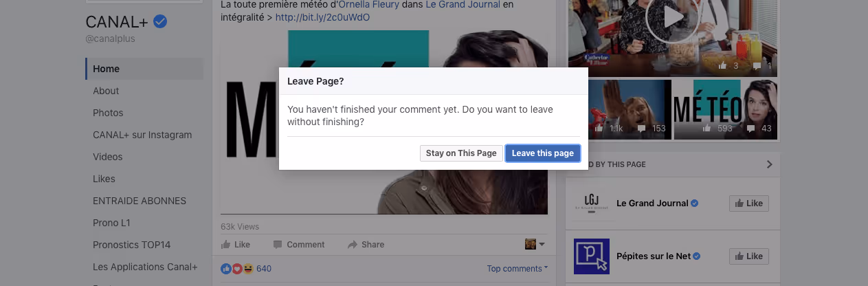The image size is (868, 286).
Task: Open the Home tab in sidebar
Action: click(x=144, y=69)
